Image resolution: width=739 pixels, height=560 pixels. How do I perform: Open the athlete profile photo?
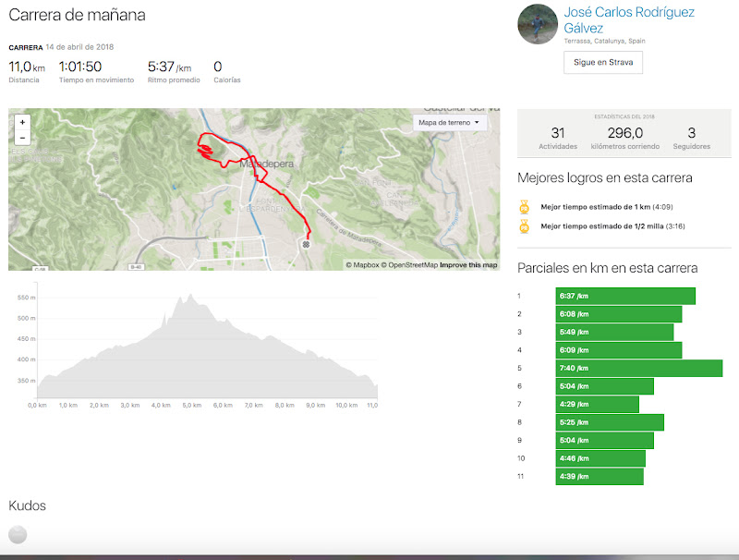tap(537, 24)
